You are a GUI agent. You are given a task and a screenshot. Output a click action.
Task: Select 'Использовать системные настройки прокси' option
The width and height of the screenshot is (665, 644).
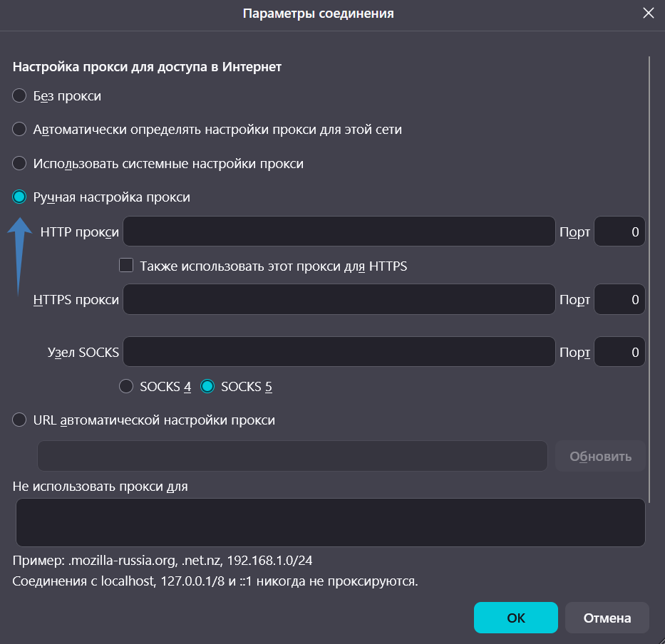(20, 163)
